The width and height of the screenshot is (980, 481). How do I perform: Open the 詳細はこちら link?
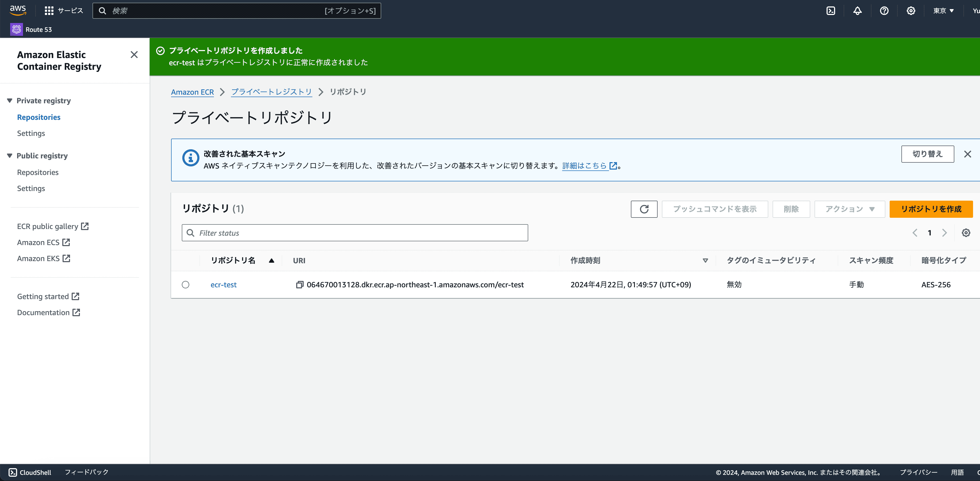[x=589, y=166]
